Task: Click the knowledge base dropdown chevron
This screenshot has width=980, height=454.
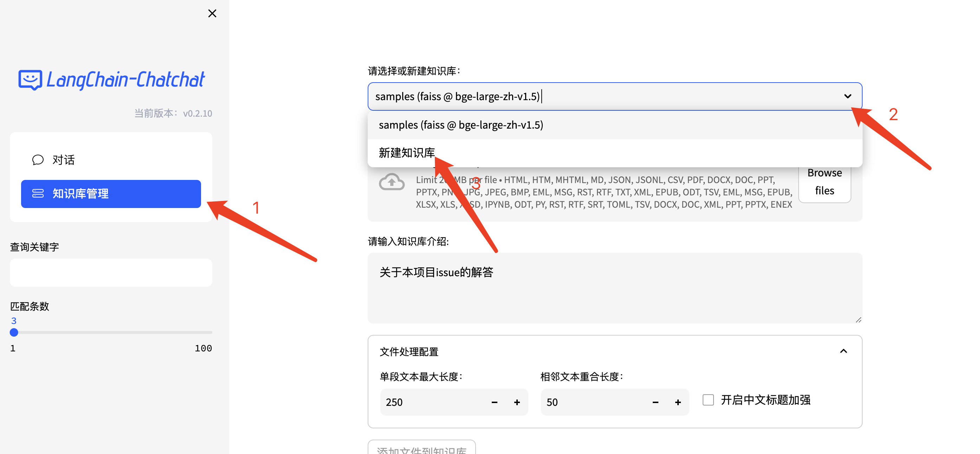Action: tap(847, 96)
